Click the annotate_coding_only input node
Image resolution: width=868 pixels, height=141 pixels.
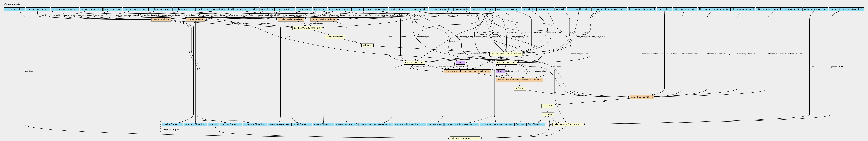pyautogui.click(x=483, y=9)
